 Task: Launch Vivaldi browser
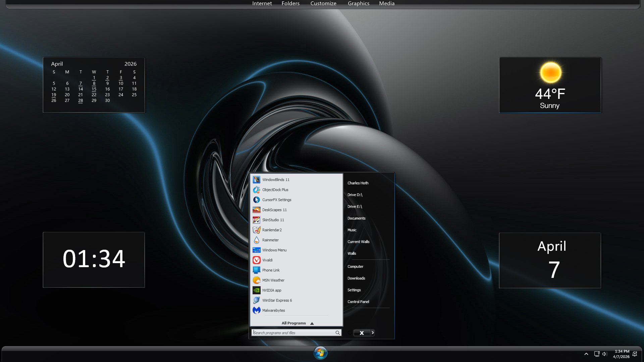click(x=267, y=260)
